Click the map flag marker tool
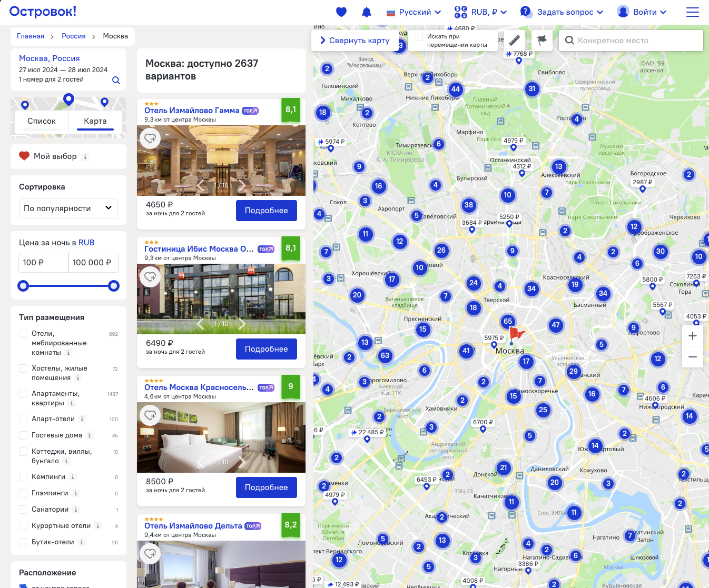Image resolution: width=709 pixels, height=588 pixels. point(542,41)
